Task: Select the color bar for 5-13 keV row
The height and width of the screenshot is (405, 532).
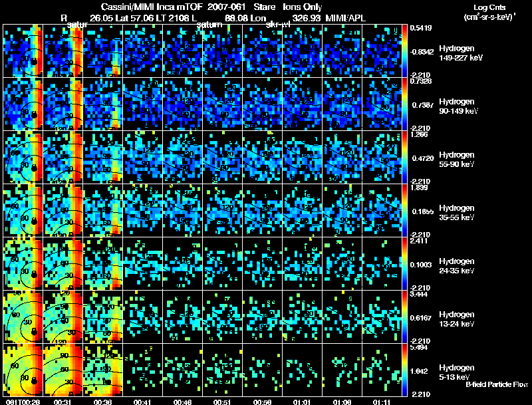Action: pyautogui.click(x=404, y=370)
